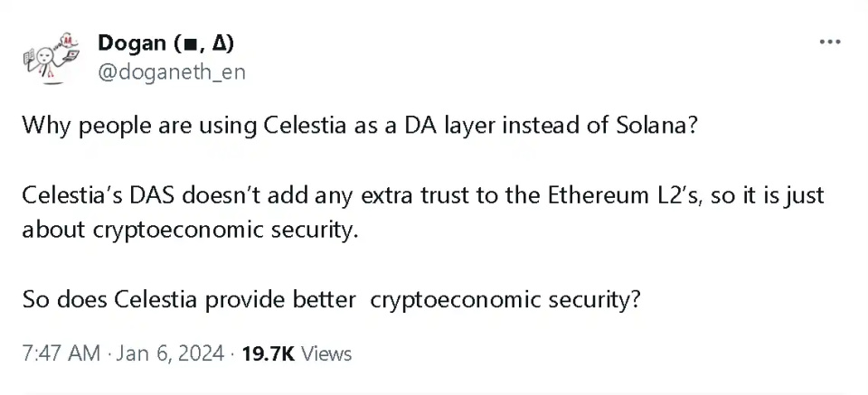Click "So does Celestia provide better" text

pyautogui.click(x=188, y=299)
